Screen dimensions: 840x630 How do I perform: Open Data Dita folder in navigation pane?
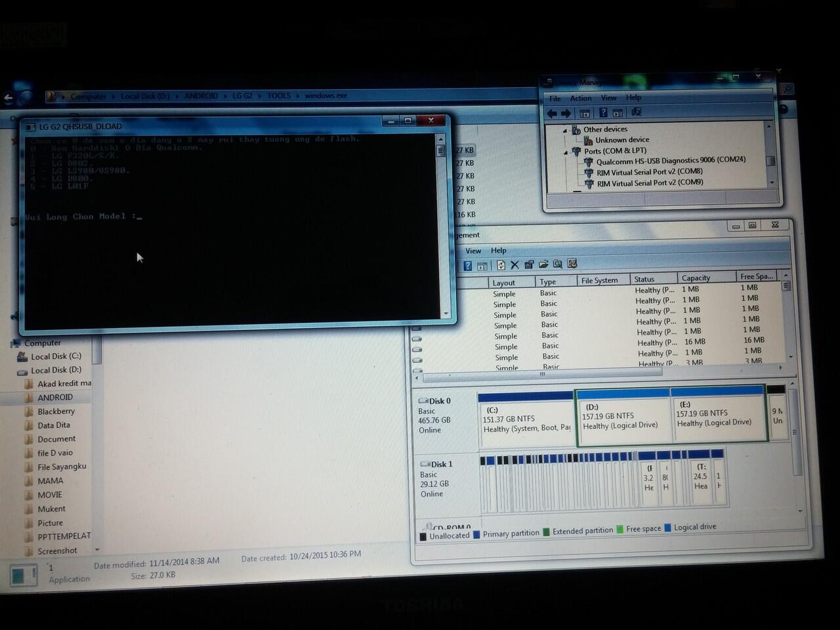point(54,425)
